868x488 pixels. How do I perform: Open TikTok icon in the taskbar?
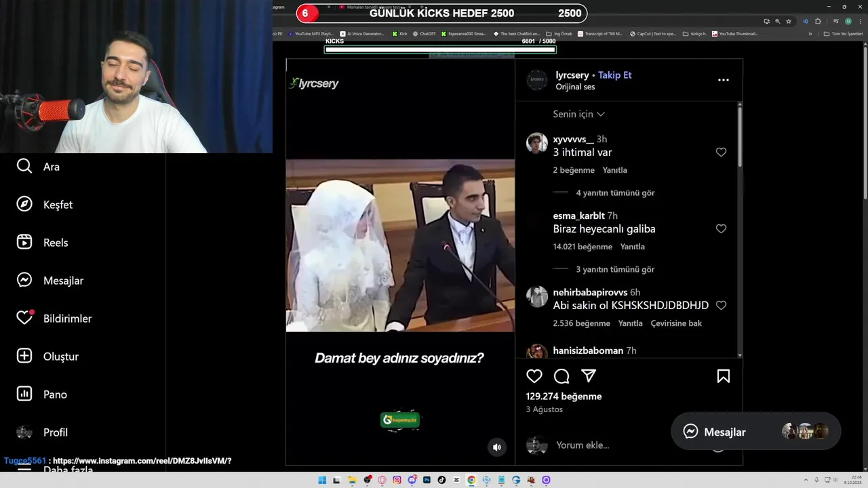tap(442, 480)
